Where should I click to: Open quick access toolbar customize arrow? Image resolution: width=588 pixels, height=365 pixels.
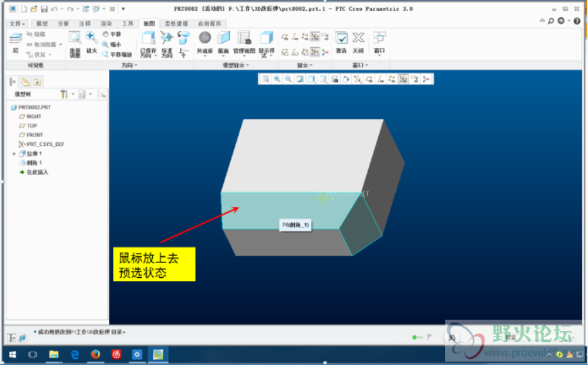point(123,9)
